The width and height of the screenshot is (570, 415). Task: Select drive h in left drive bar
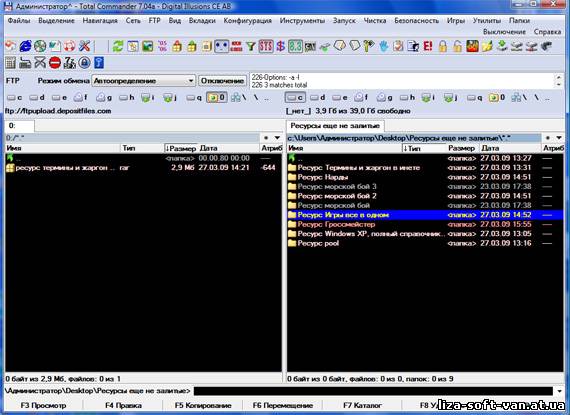[127, 97]
